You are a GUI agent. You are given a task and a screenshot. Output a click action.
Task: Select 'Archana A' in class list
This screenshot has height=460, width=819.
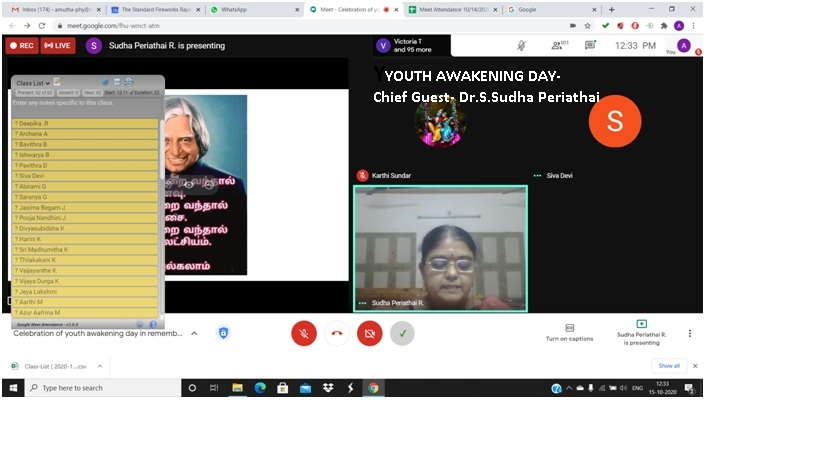[x=85, y=134]
